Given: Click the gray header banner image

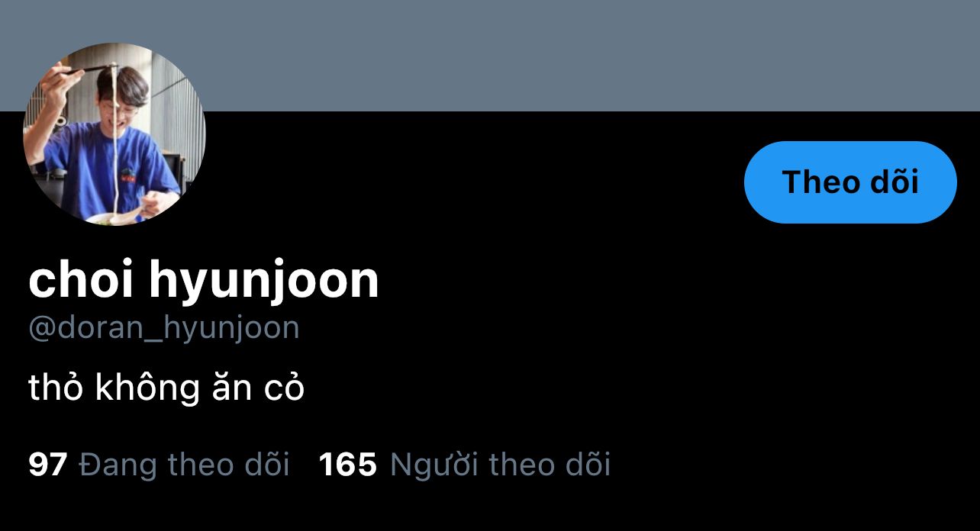Looking at the screenshot, I should (490, 56).
